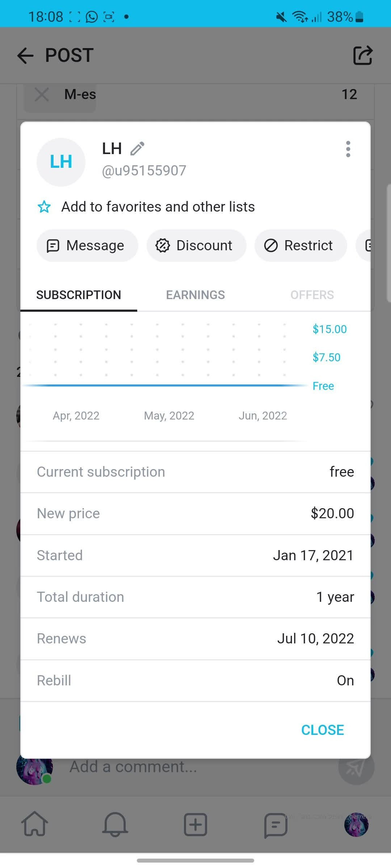391x868 pixels.
Task: Open your profile avatar in bottom bar
Action: tap(356, 825)
